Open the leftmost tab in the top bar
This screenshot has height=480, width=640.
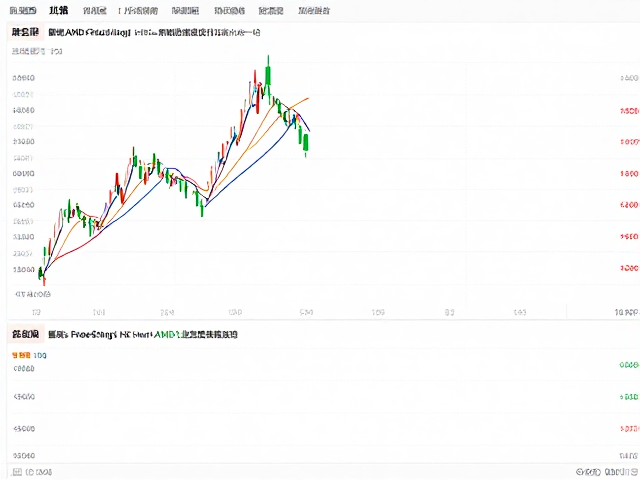[23, 11]
